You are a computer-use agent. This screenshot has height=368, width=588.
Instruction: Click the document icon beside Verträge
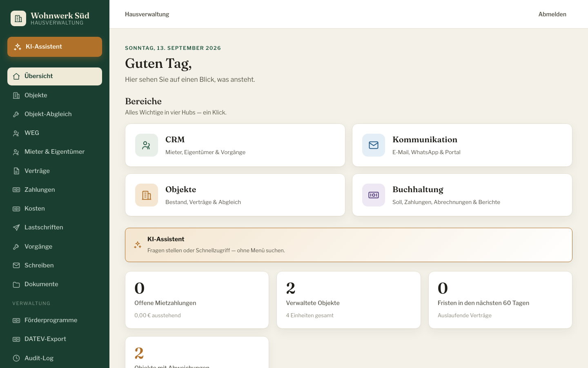pos(16,171)
